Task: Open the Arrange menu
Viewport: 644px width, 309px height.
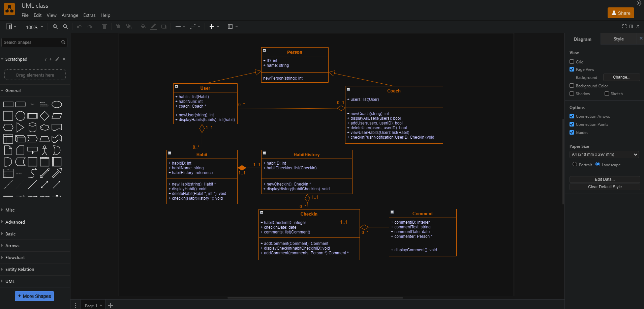Action: click(x=70, y=15)
